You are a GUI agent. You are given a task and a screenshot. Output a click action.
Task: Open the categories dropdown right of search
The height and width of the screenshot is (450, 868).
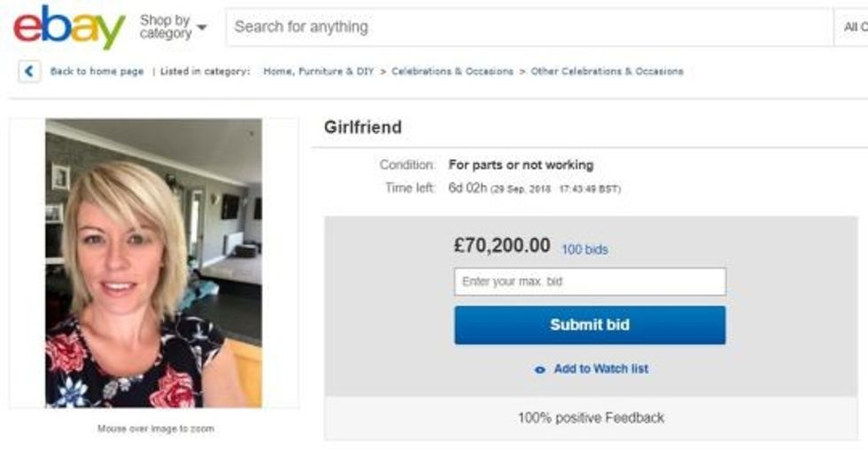pos(852,27)
